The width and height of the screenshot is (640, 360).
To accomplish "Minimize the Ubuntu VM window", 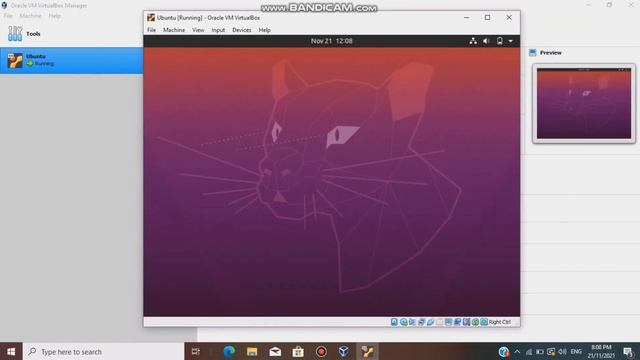I will 467,18.
